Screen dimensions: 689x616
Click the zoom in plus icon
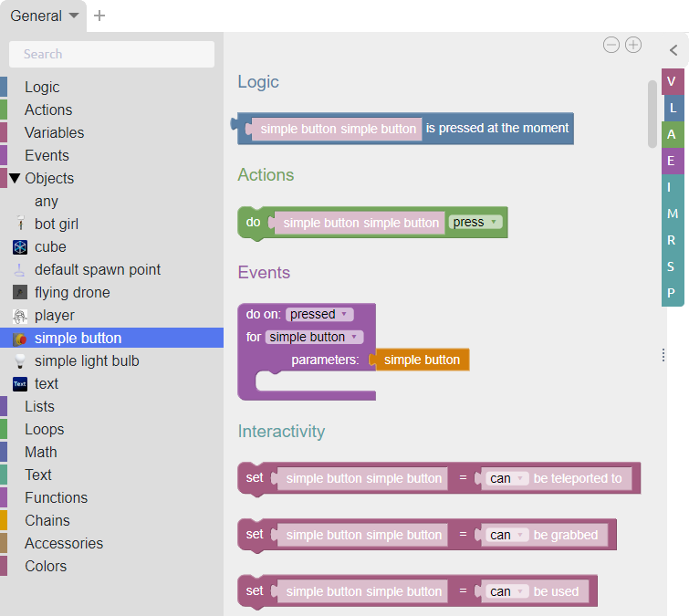click(632, 45)
